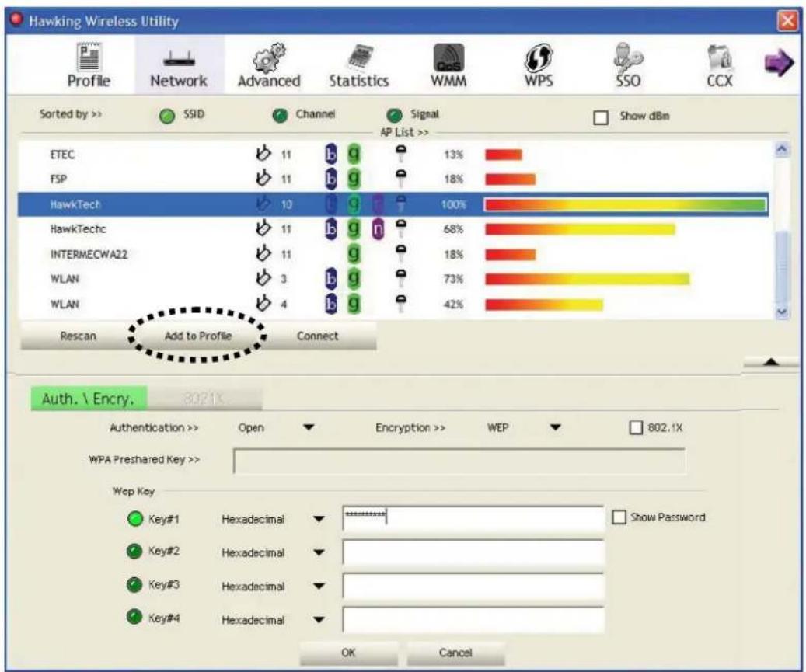The height and width of the screenshot is (672, 806).
Task: Select the INTERMECWA22 network row
Action: click(x=394, y=254)
